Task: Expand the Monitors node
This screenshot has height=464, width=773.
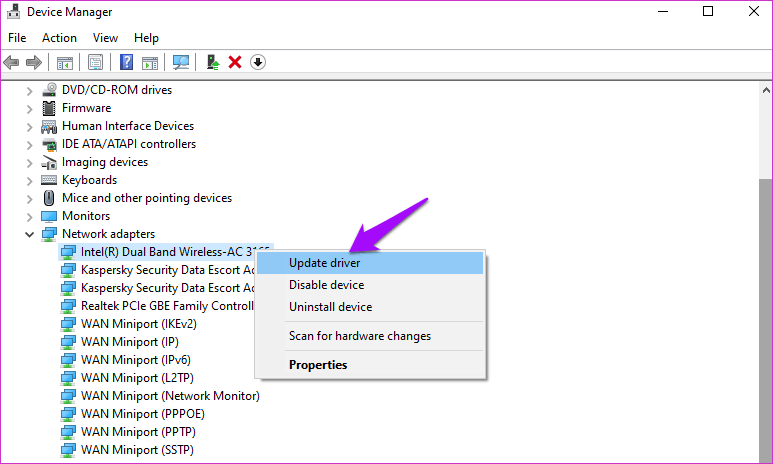Action: tap(30, 216)
